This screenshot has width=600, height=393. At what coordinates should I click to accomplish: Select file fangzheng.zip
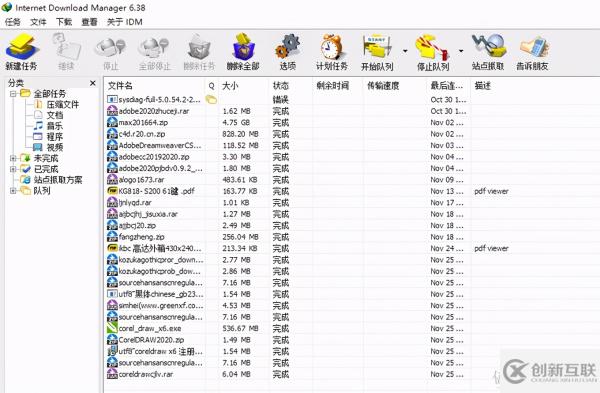click(141, 237)
